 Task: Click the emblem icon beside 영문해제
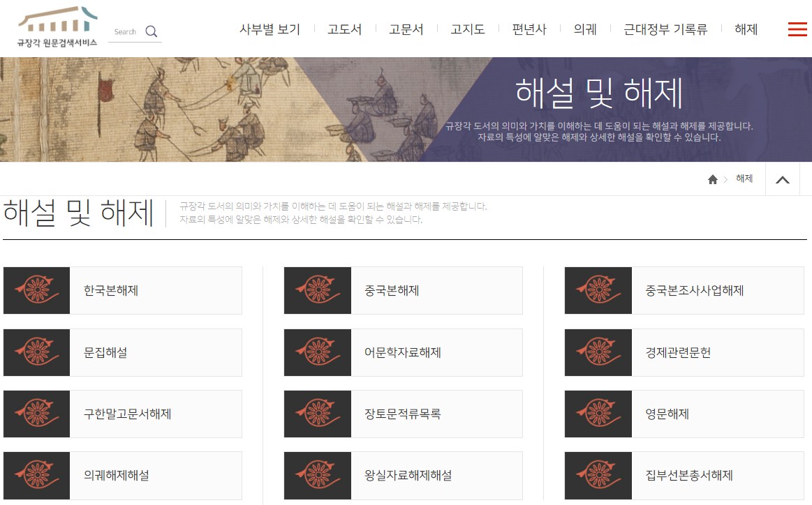pos(598,414)
